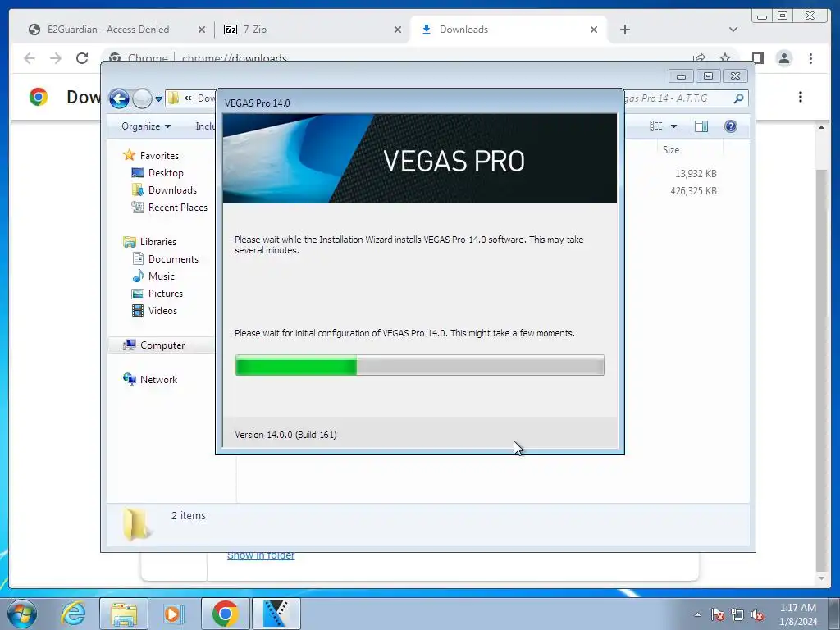The height and width of the screenshot is (630, 840).
Task: Reload the Chrome page
Action: click(82, 58)
